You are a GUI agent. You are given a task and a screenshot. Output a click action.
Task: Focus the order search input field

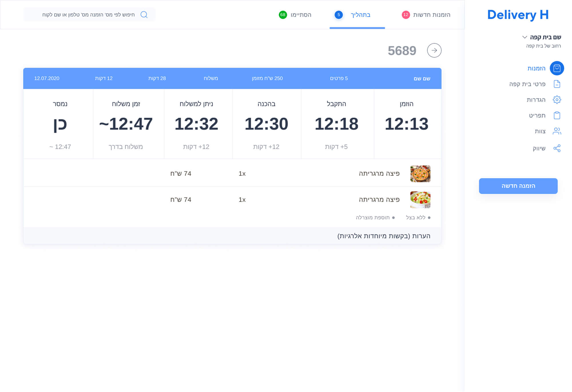89,15
